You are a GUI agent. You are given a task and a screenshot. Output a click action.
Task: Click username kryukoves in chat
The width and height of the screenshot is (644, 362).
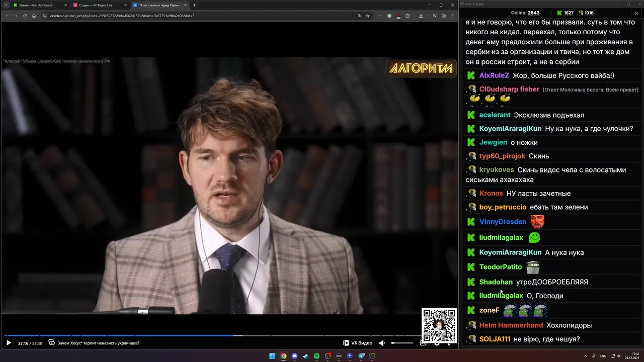tap(497, 170)
